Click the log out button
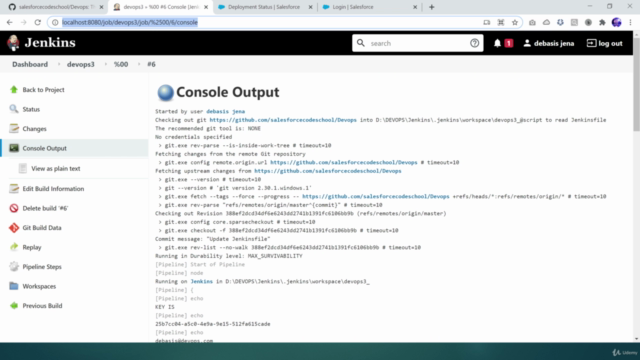 [x=604, y=43]
